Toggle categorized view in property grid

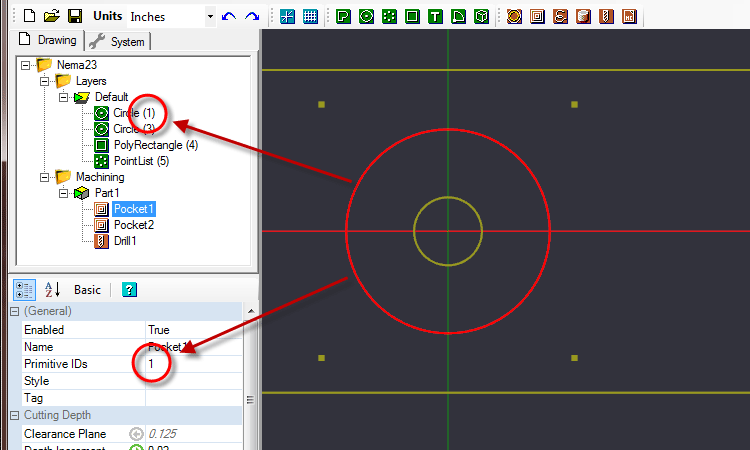[20, 289]
